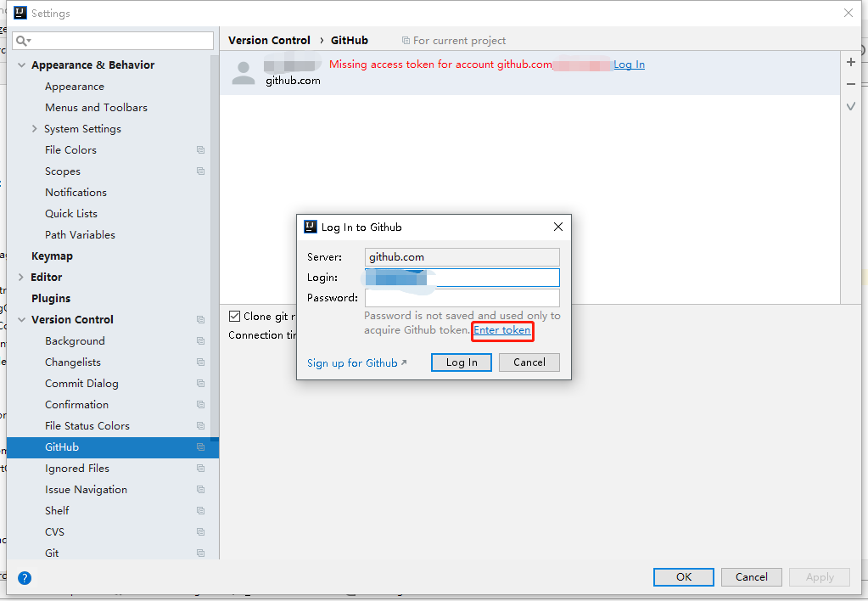Open Git settings page
Viewport: 868px width, 601px height.
52,553
